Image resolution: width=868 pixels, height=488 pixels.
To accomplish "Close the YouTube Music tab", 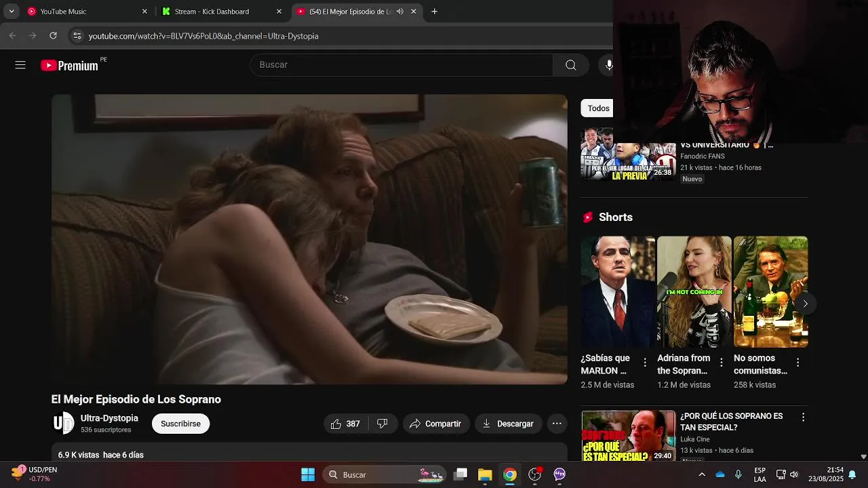I will (x=144, y=12).
